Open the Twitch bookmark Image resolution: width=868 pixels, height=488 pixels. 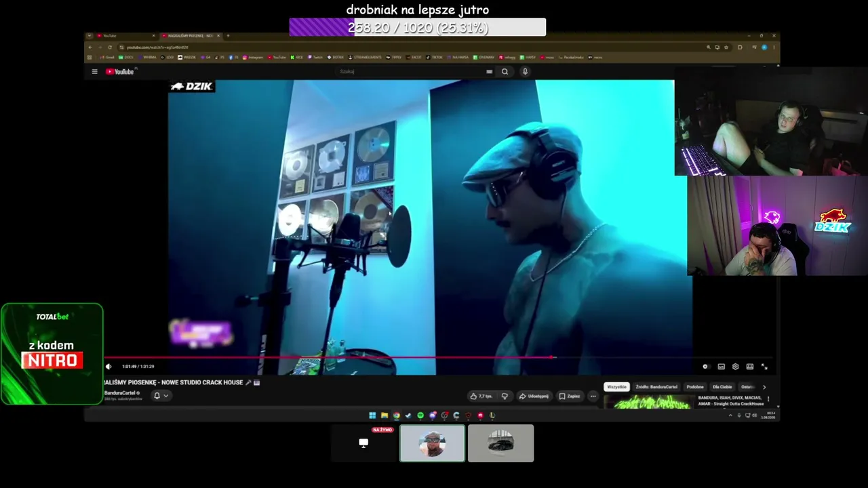(315, 57)
